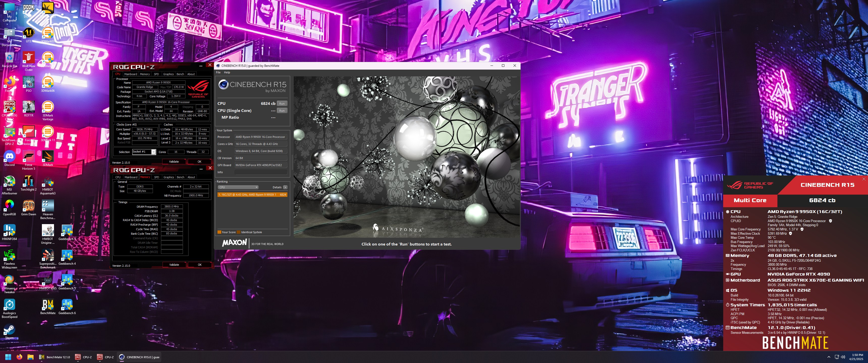Screen dimensions: 868x363
Task: Click NB Frequency value 1900.0 MHz
Action: click(x=196, y=195)
